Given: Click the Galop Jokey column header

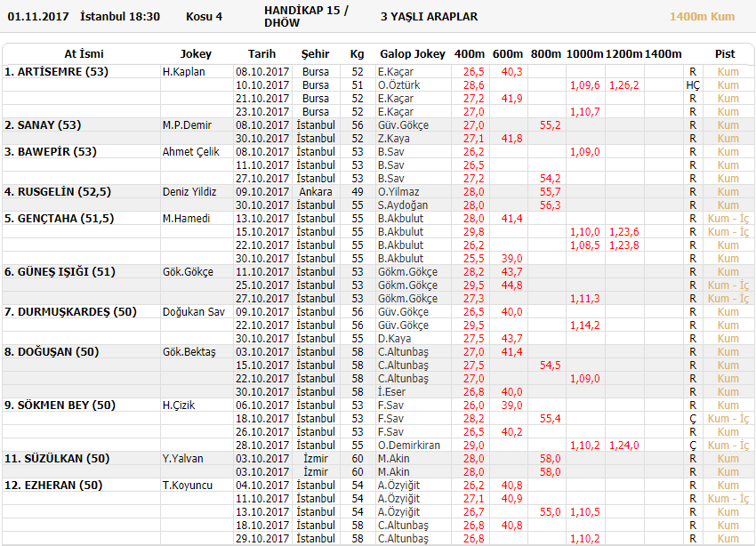Looking at the screenshot, I should 412,54.
